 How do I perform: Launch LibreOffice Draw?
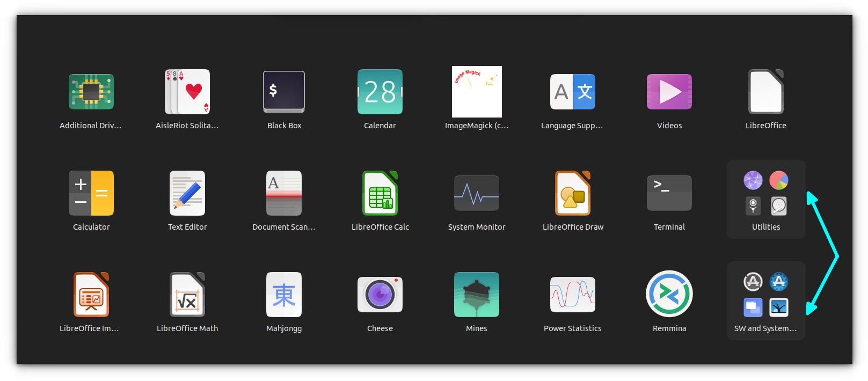573,193
